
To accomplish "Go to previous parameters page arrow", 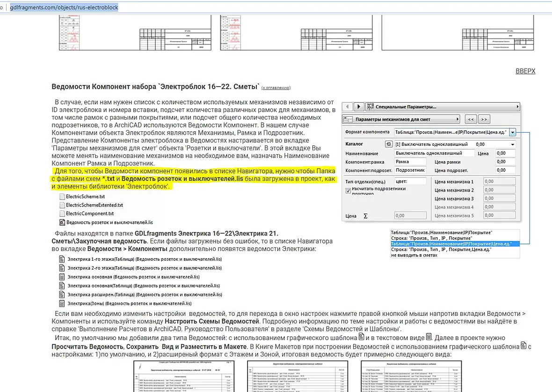I will click(x=347, y=107).
